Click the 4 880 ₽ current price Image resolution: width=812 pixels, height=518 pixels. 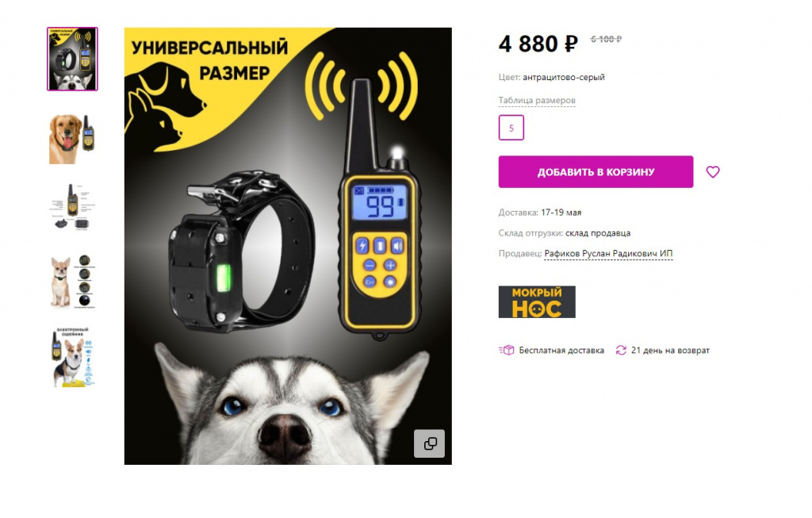tap(538, 44)
